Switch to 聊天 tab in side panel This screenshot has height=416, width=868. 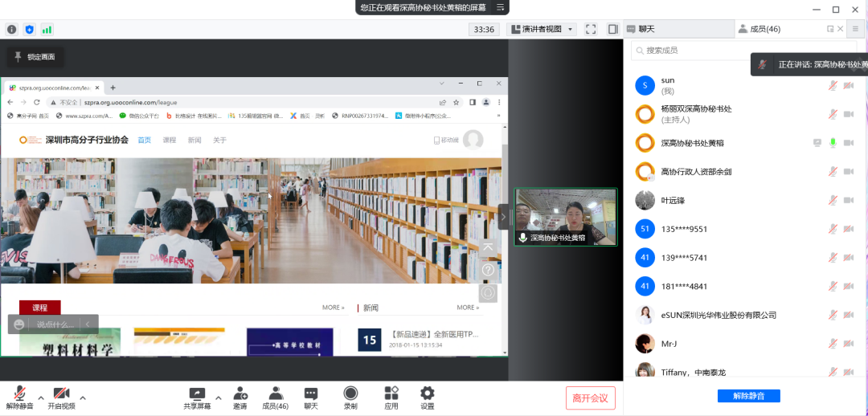[x=678, y=30]
